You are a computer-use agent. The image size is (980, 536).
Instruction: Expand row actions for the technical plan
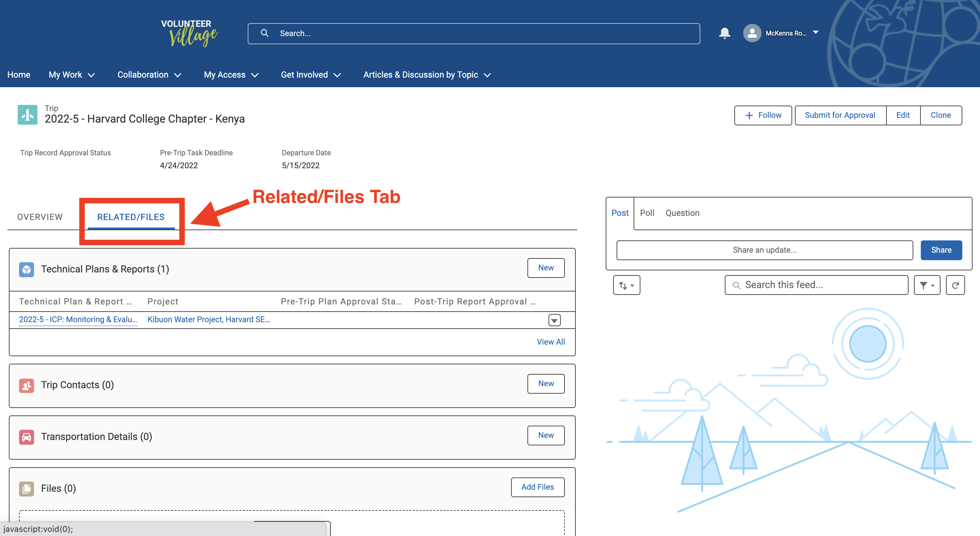(x=554, y=320)
